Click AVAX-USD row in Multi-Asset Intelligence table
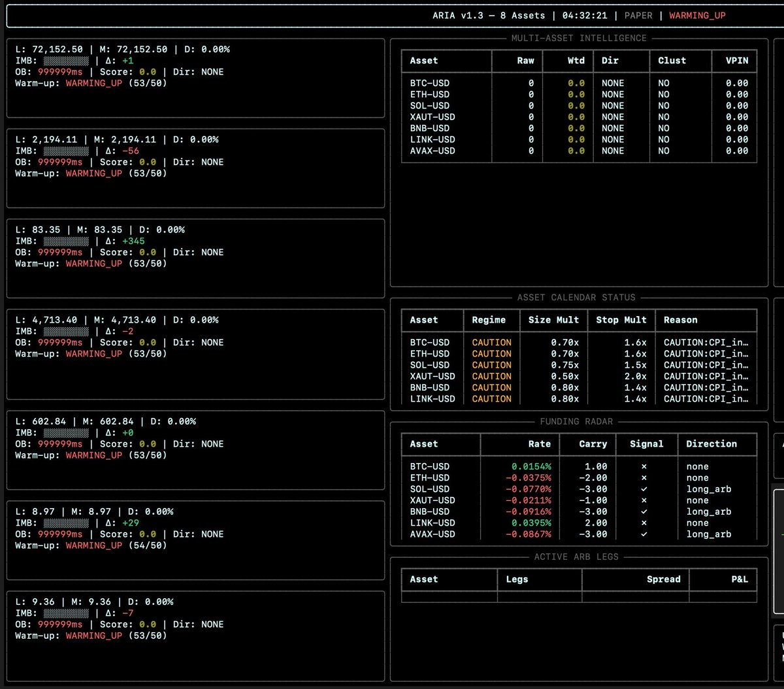Image resolution: width=784 pixels, height=689 pixels. pyautogui.click(x=579, y=151)
